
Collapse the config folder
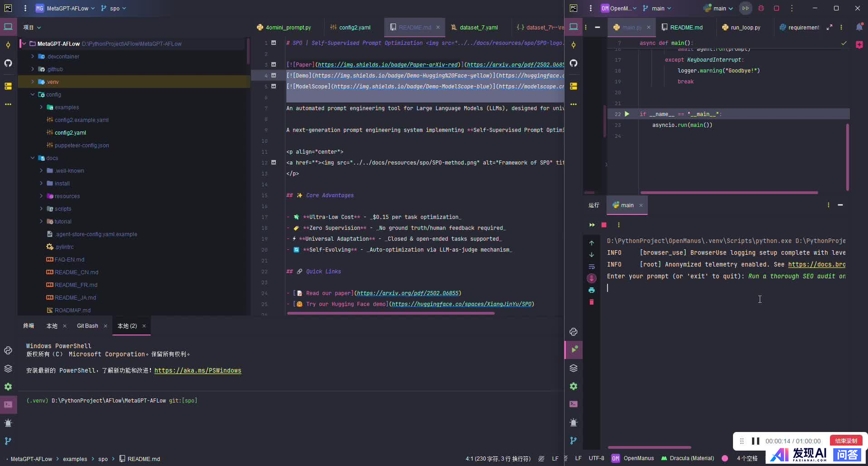click(33, 94)
